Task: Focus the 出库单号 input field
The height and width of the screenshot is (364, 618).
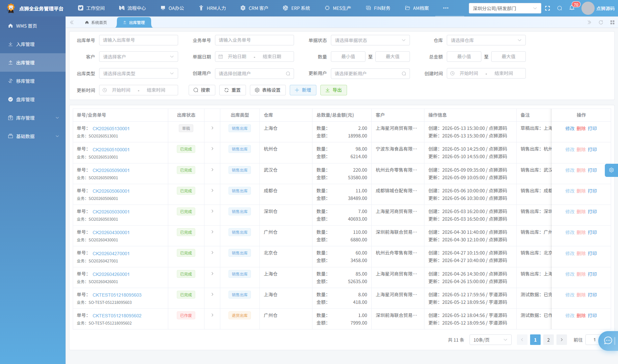Action: [x=139, y=40]
